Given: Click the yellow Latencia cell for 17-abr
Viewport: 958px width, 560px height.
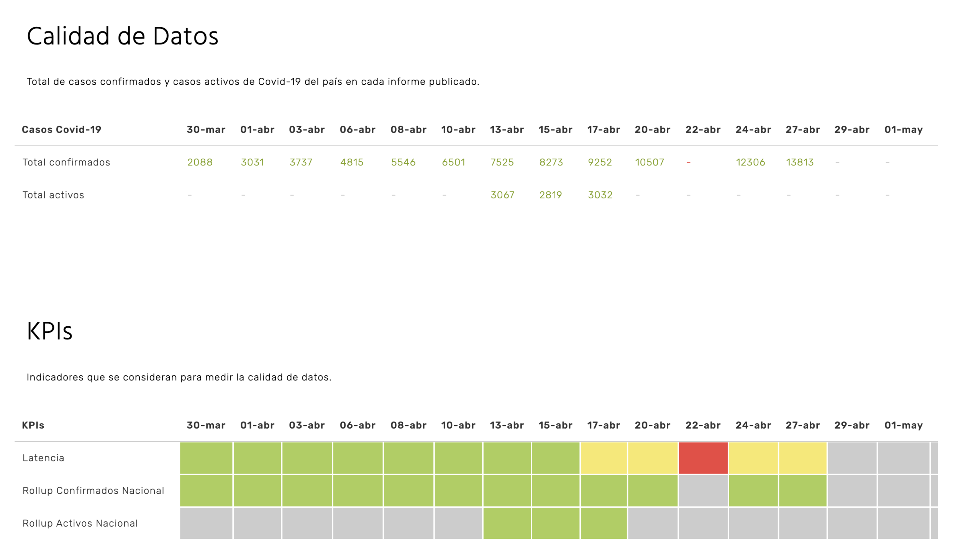Looking at the screenshot, I should click(604, 458).
